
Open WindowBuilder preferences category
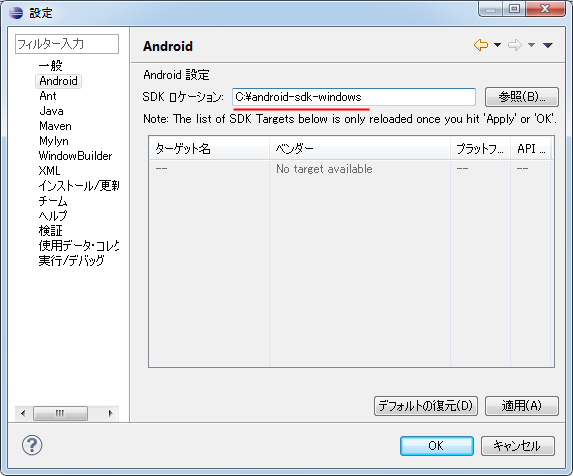(75, 156)
